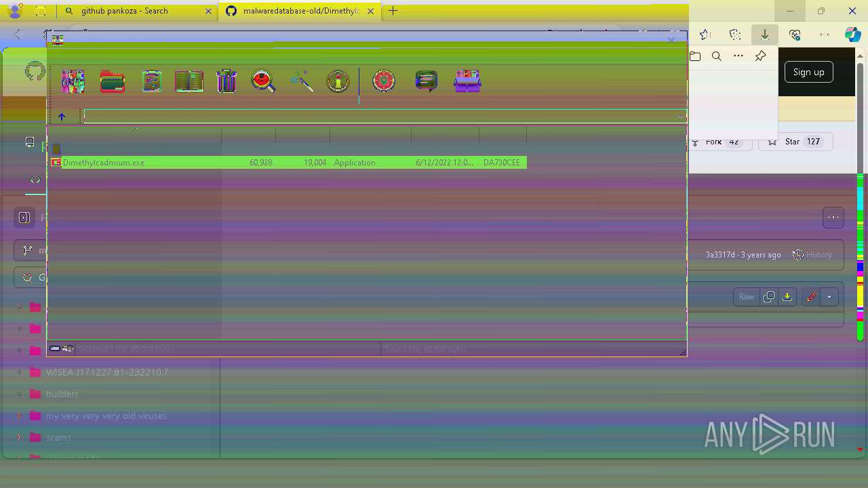Click WinRAR Comment speech bubble icon
The image size is (868, 488).
pos(426,81)
